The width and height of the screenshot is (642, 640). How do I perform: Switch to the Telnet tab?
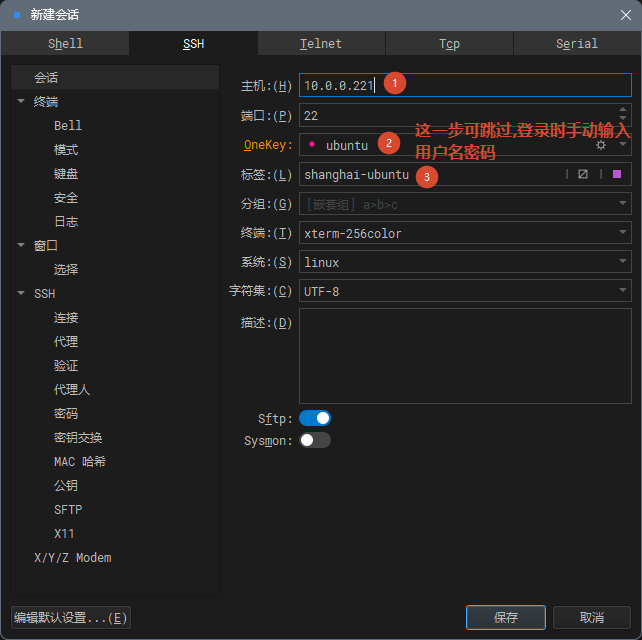pos(321,43)
